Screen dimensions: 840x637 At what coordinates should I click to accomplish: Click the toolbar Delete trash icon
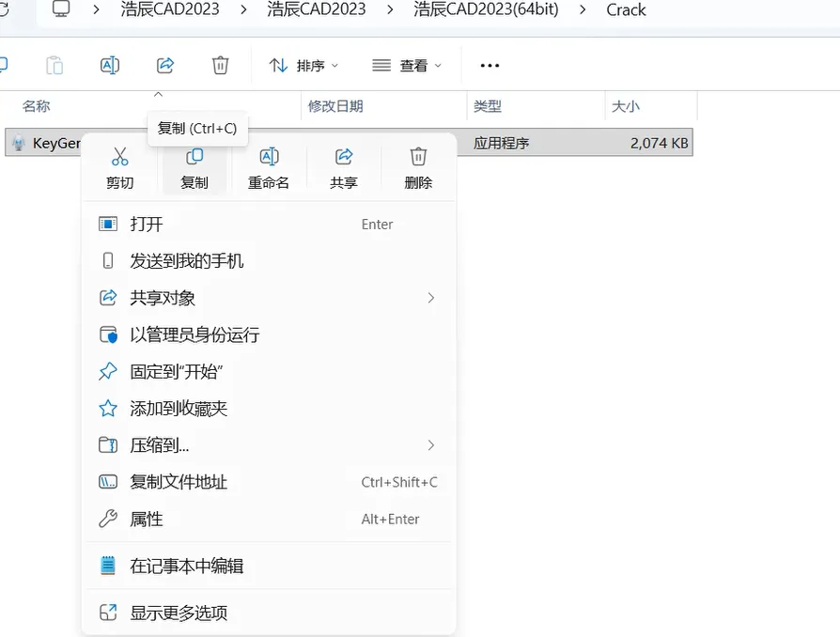[x=220, y=66]
